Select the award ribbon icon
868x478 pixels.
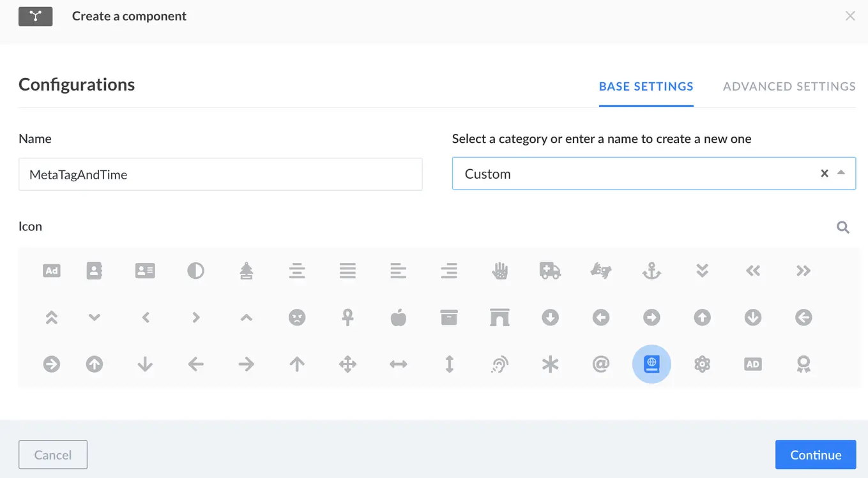803,364
